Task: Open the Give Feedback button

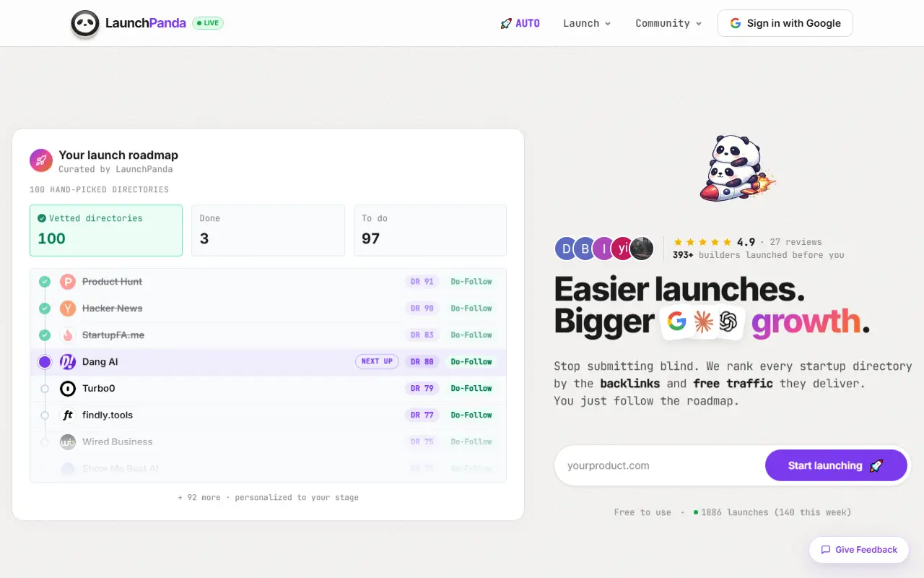Action: coord(859,550)
